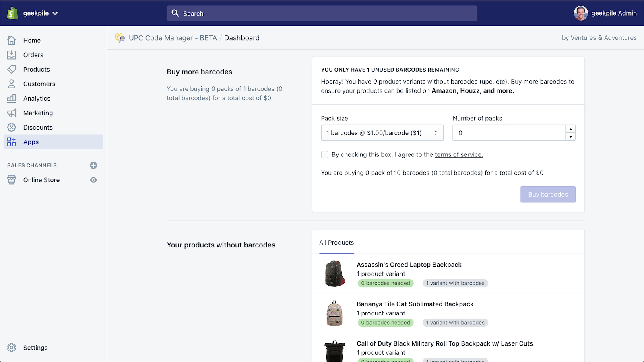Select Apps in the sidebar
The height and width of the screenshot is (362, 644).
tap(53, 142)
